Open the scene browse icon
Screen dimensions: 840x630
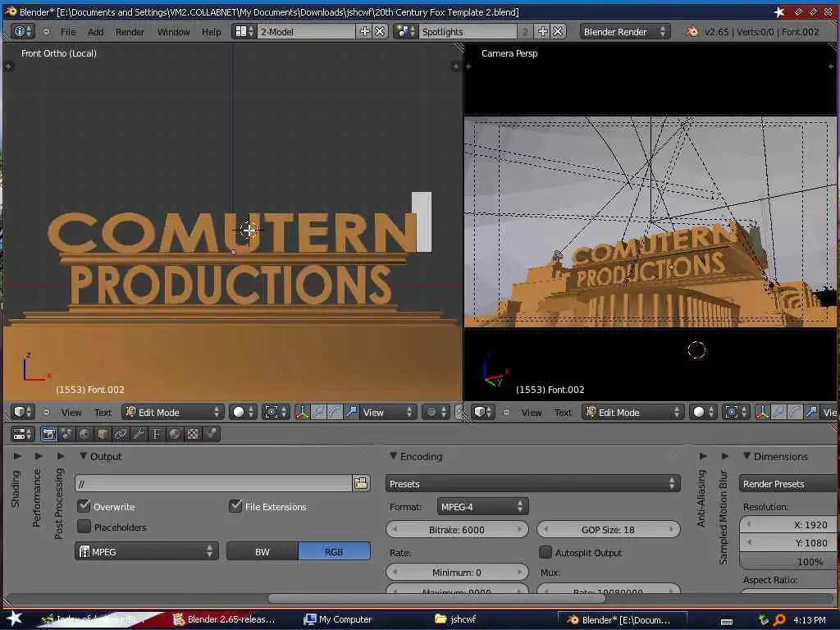[405, 32]
